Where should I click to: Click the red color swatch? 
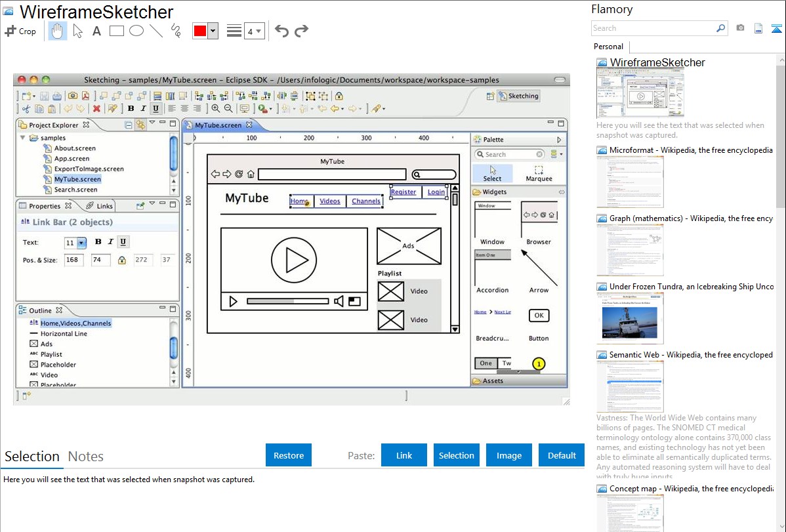[200, 31]
